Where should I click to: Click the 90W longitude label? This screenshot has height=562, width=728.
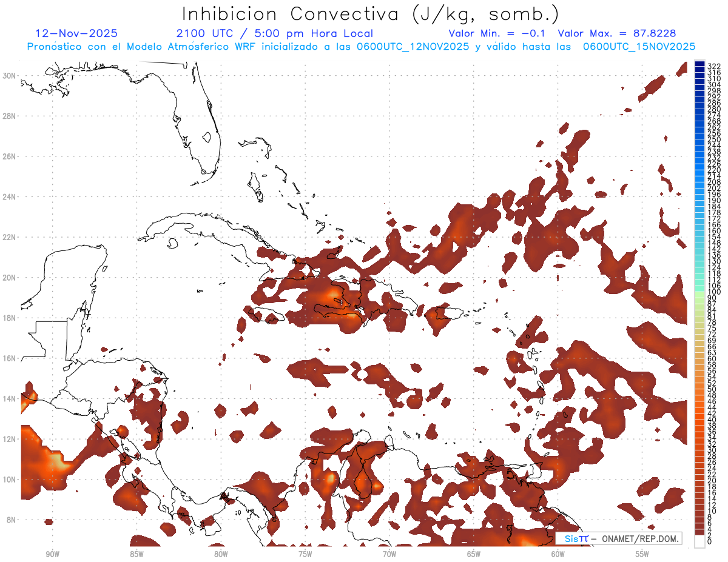coord(52,554)
